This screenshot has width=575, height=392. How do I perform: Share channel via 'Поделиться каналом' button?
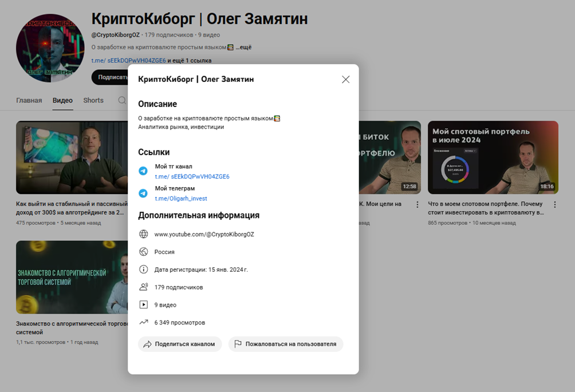point(180,344)
